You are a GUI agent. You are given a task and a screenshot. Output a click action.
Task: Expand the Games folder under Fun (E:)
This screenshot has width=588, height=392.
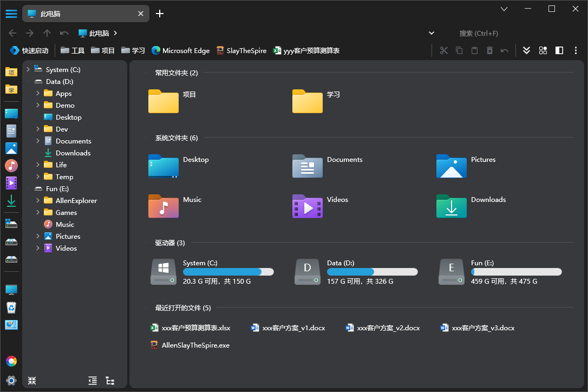click(37, 212)
